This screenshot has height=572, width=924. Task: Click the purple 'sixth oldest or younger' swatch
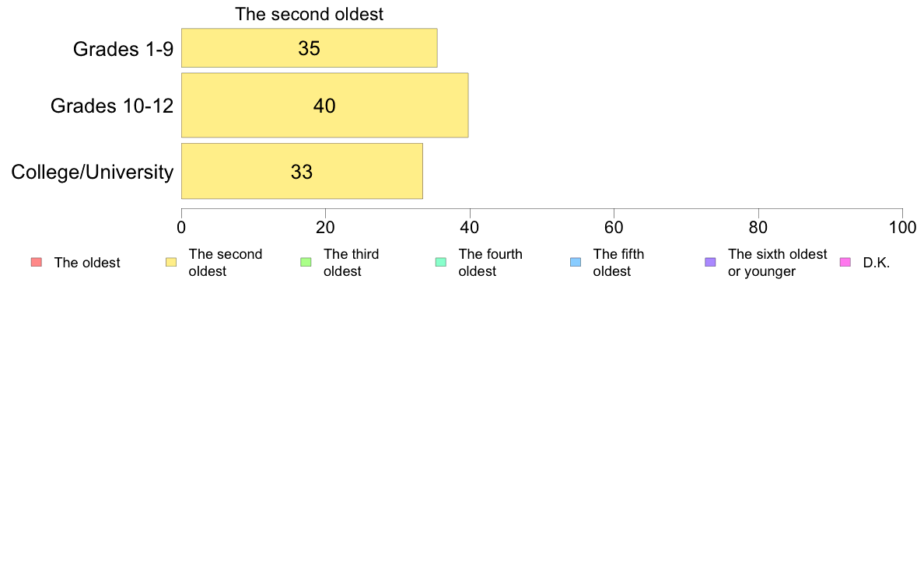(x=711, y=262)
